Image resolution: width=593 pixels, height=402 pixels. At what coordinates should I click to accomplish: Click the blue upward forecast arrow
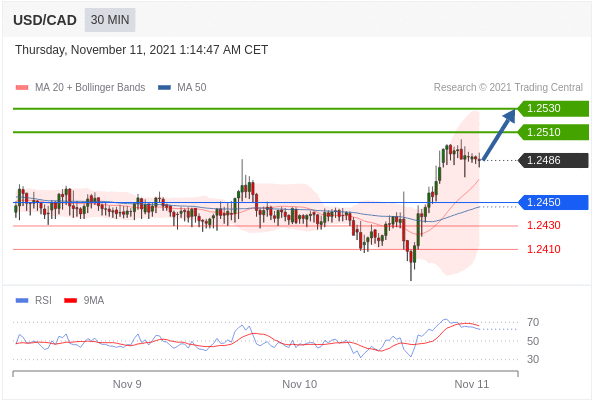(499, 134)
